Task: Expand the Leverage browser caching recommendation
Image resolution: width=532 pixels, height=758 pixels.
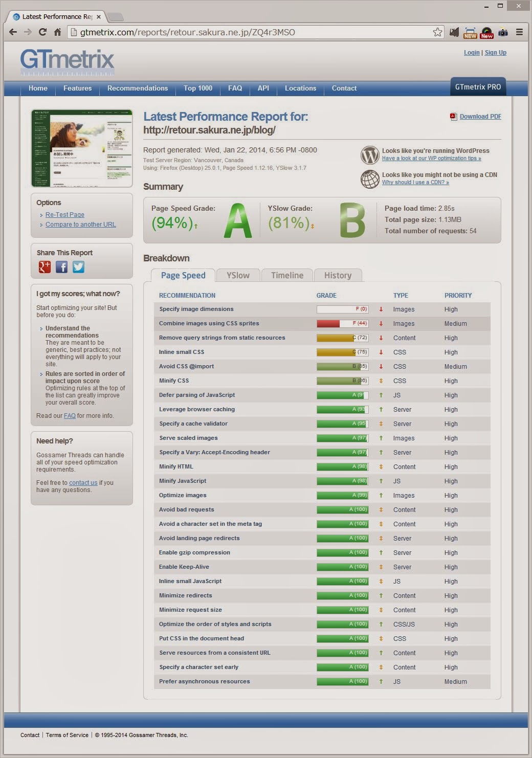Action: 322,410
